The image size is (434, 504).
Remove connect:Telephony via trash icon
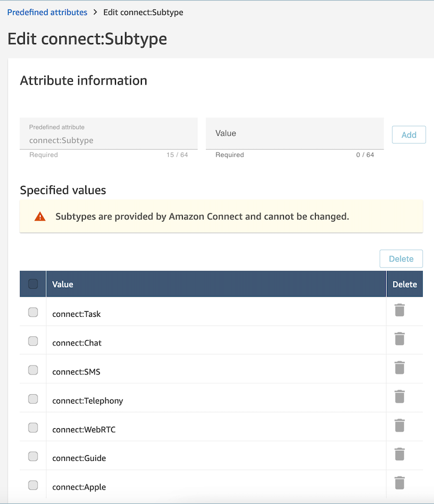coord(399,397)
